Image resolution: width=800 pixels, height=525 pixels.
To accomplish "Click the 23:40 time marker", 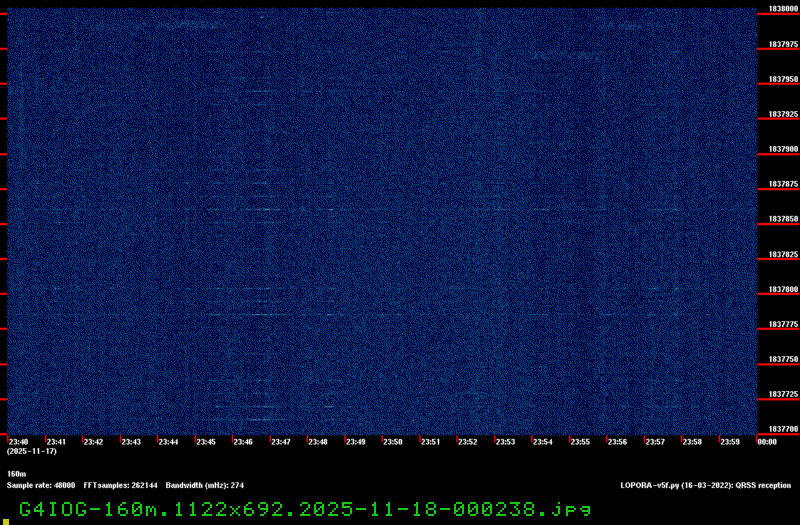I will coord(18,441).
